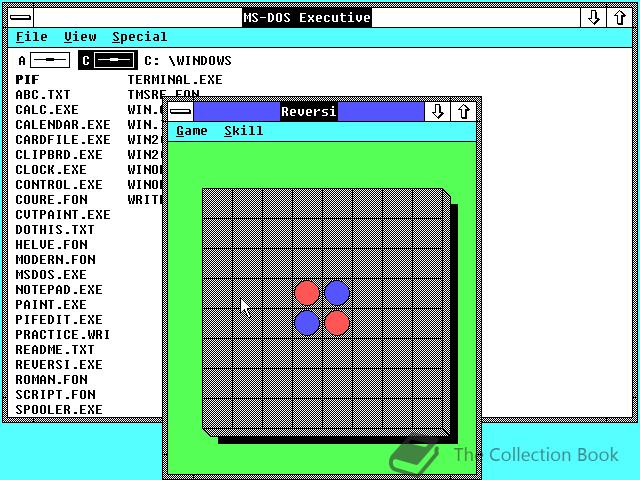Image resolution: width=640 pixels, height=480 pixels.
Task: Select CALC.EXE in the file list
Action: pos(47,110)
